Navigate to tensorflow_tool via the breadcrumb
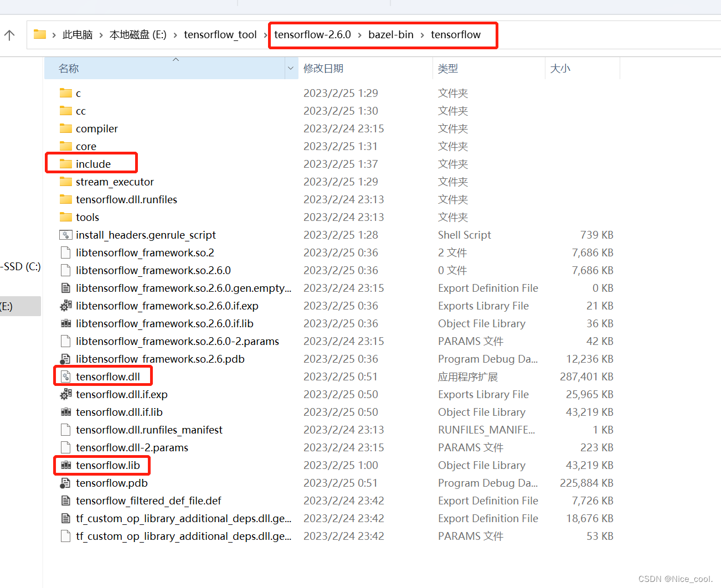Viewport: 721px width, 588px height. 220,34
